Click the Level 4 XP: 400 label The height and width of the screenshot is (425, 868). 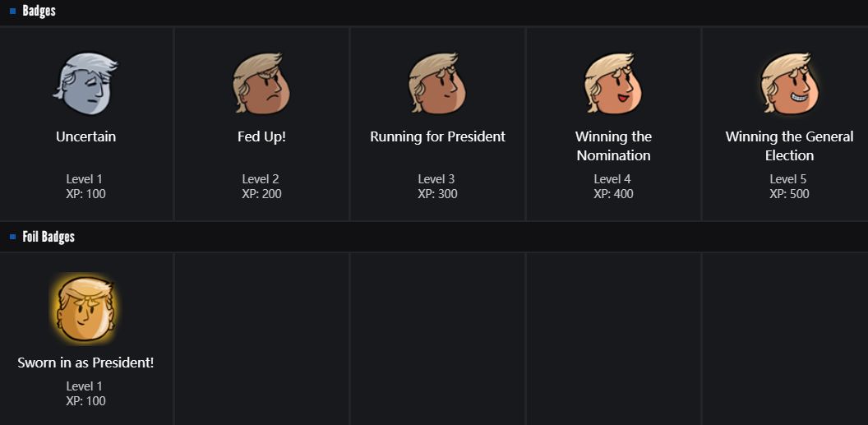coord(613,187)
